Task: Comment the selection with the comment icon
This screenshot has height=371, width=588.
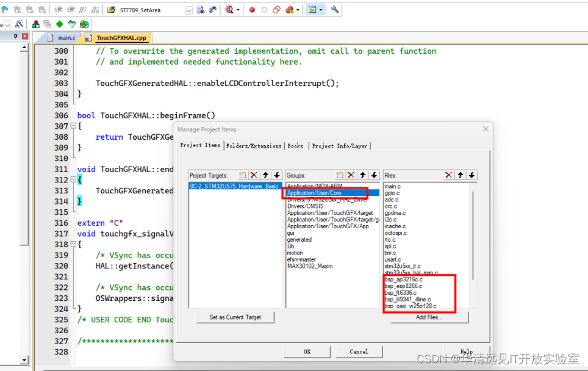Action: coord(83,10)
